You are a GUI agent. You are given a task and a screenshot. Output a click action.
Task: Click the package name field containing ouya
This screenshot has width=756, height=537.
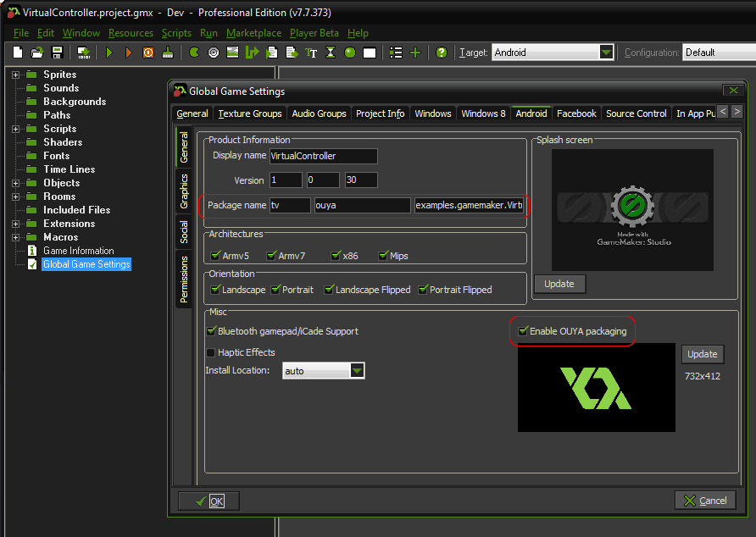tap(362, 206)
